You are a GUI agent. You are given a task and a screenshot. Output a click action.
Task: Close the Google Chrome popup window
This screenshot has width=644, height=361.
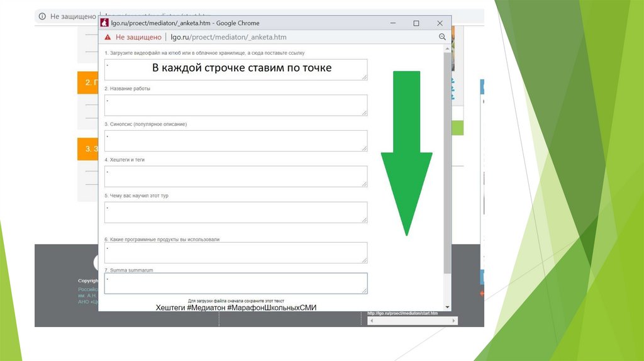click(440, 23)
